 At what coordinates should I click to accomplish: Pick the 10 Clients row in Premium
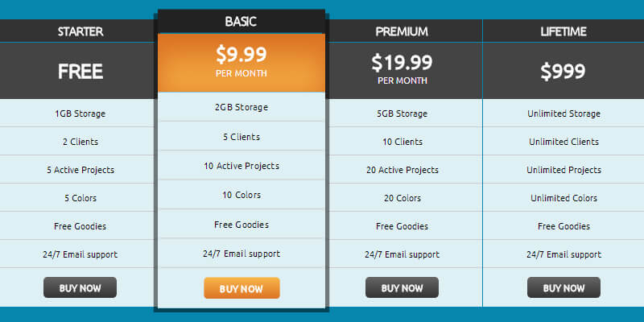pyautogui.click(x=402, y=142)
